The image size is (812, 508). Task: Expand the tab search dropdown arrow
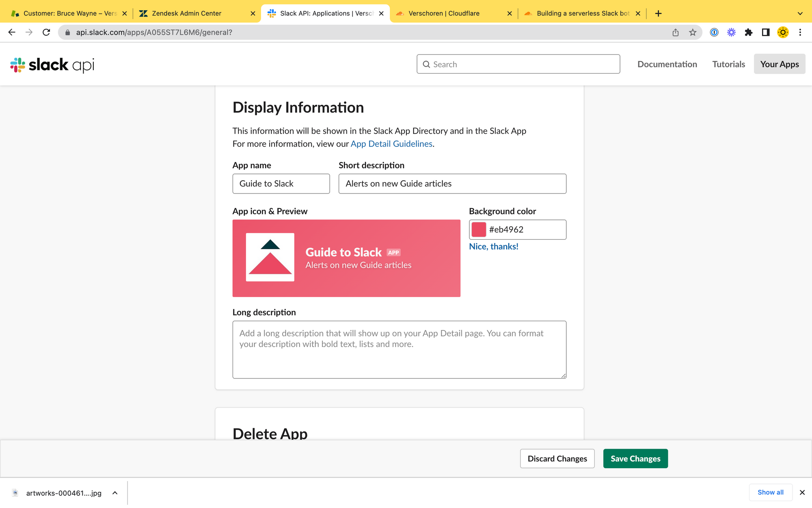tap(800, 13)
